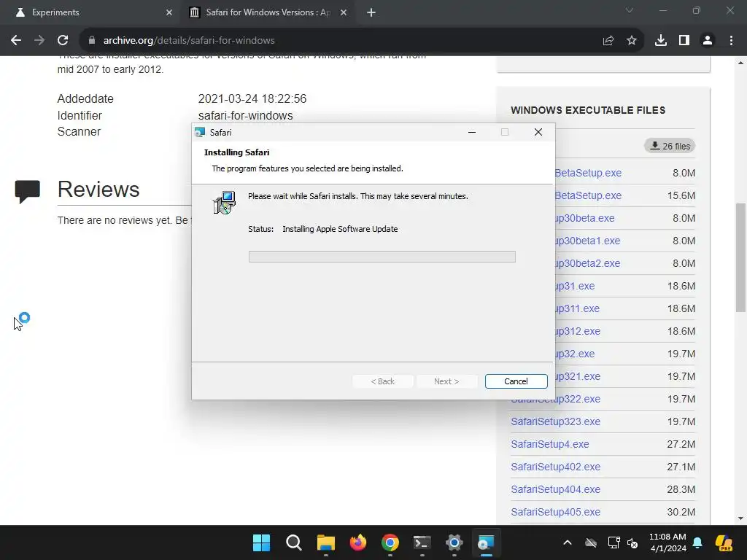Open SafariSetup405.exe link
This screenshot has width=747, height=560.
(x=555, y=512)
